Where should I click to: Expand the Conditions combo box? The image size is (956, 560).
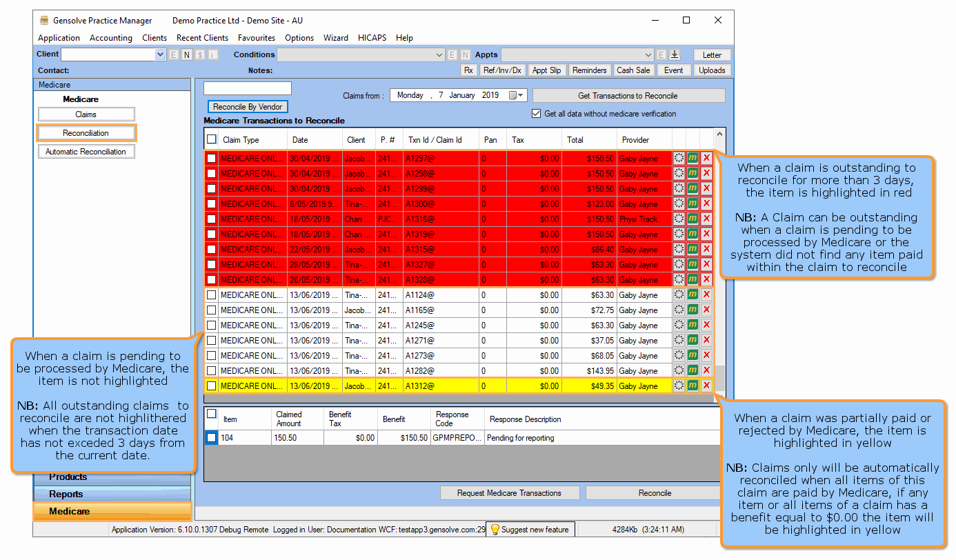439,55
